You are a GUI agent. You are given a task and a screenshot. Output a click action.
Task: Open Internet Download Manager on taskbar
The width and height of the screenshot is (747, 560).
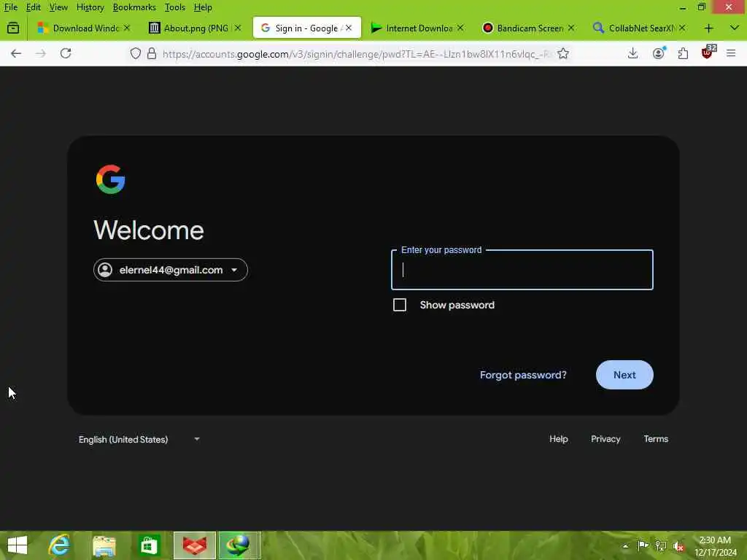239,545
